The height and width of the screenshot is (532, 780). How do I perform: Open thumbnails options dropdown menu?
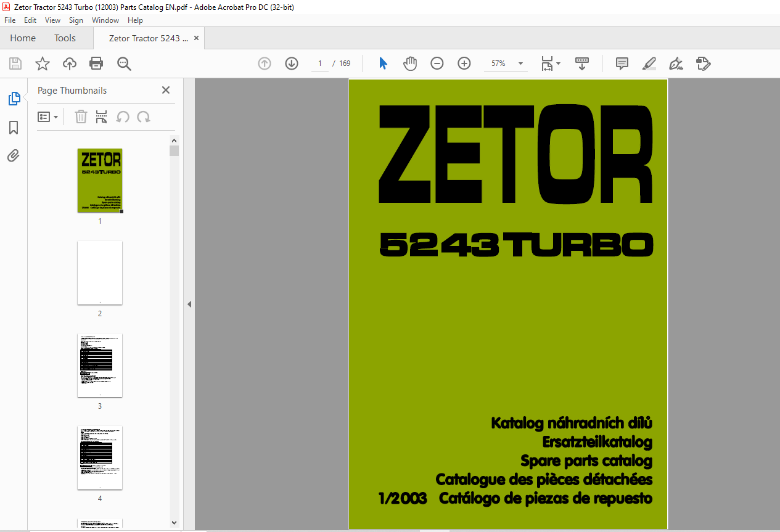(x=47, y=117)
